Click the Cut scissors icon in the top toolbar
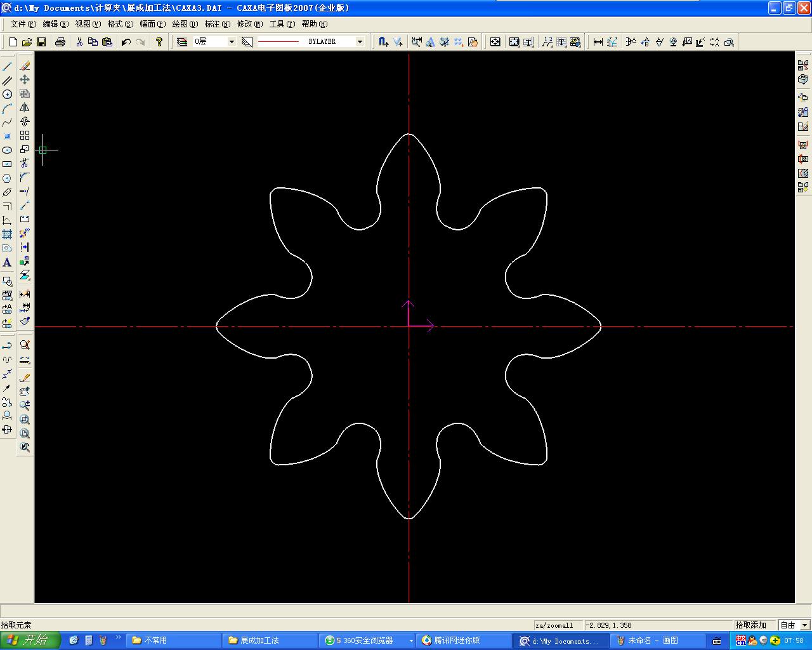812x650 pixels. [x=79, y=42]
